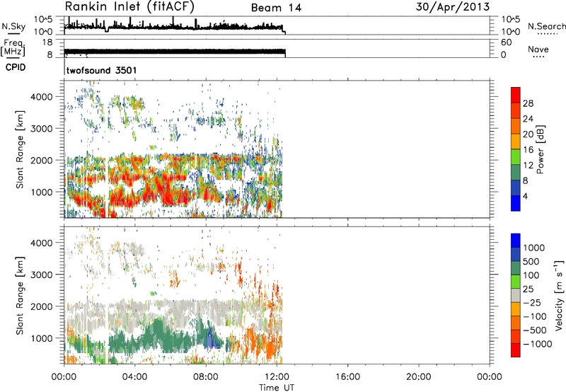Click the red bottom swatch of Velocity color bar
The height and width of the screenshot is (392, 566).
click(516, 350)
